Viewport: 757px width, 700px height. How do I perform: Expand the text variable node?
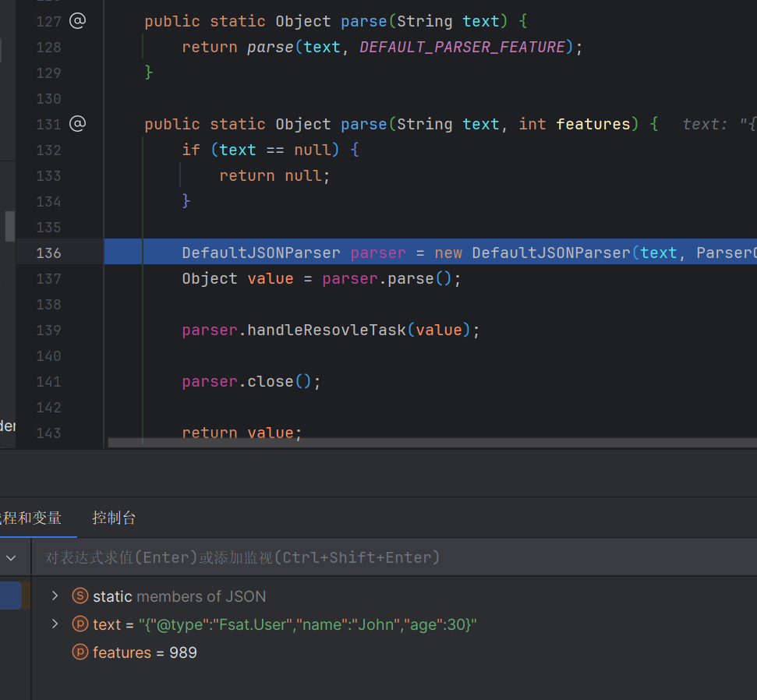click(55, 624)
